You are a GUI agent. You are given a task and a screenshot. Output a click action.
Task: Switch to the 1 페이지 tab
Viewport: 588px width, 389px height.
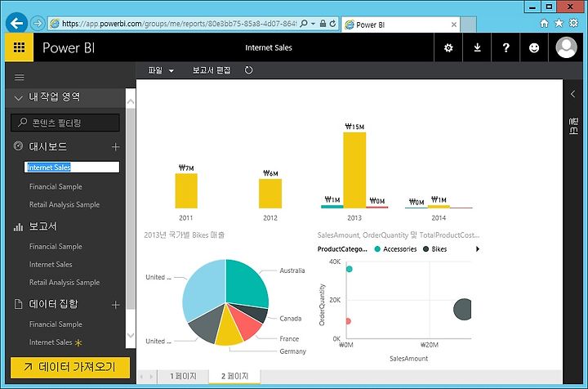coord(183,376)
